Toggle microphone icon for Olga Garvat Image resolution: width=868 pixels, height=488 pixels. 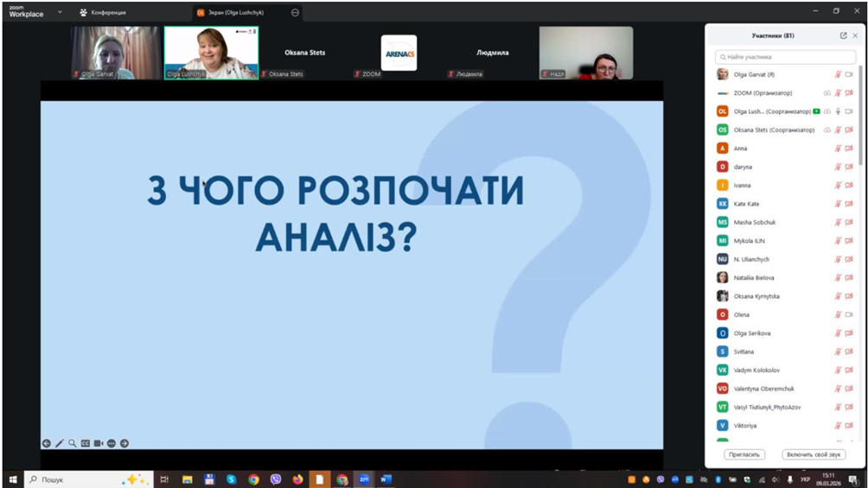[x=837, y=74]
